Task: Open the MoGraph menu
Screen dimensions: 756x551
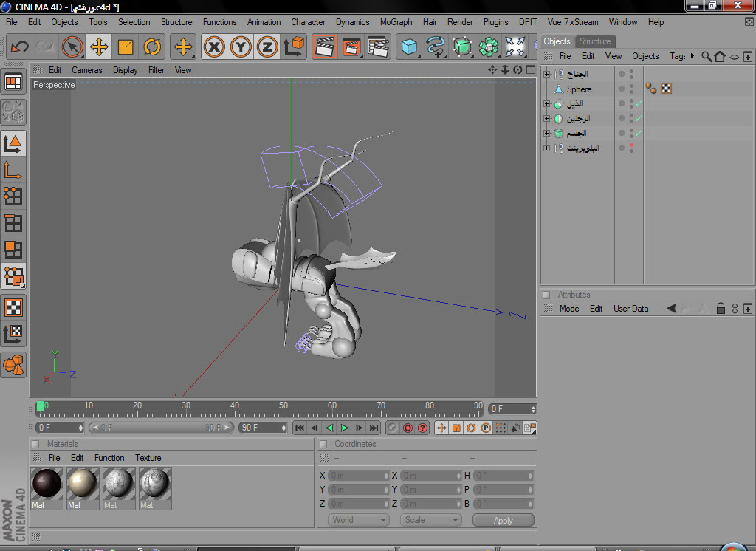Action: [x=396, y=22]
